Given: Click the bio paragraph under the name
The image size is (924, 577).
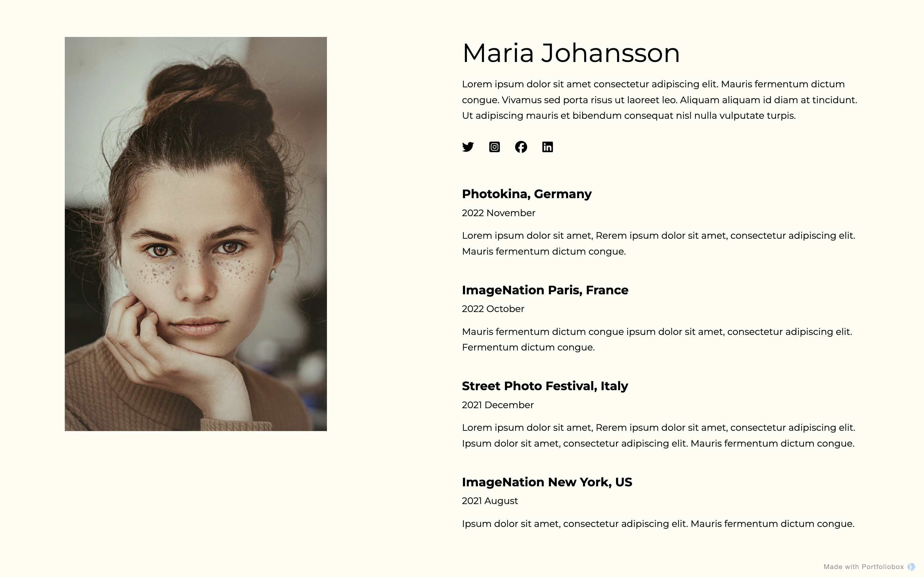Looking at the screenshot, I should tap(659, 100).
